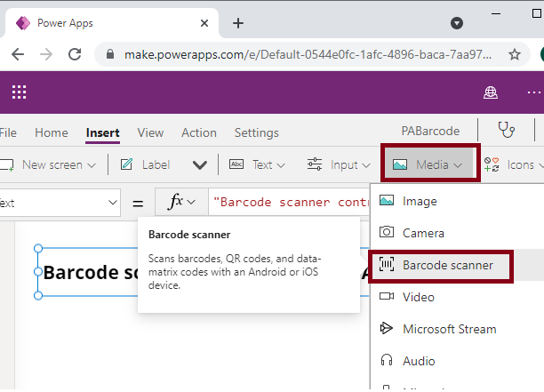Switch to the Home tab
Viewport: 544px width, 392px height.
52,132
